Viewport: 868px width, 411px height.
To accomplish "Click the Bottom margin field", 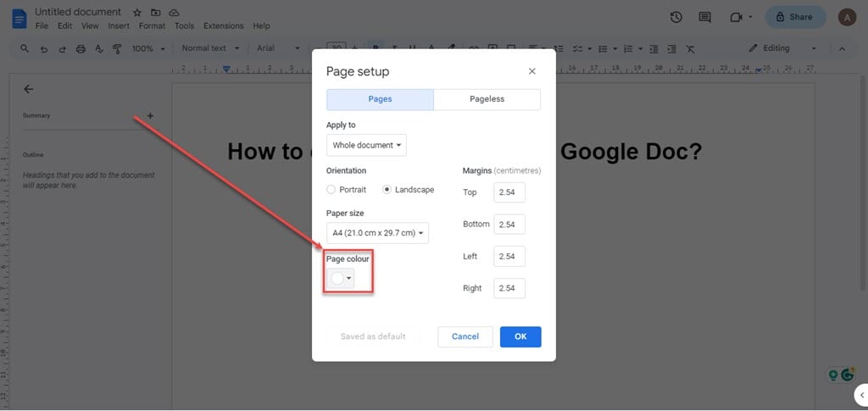I will [509, 225].
